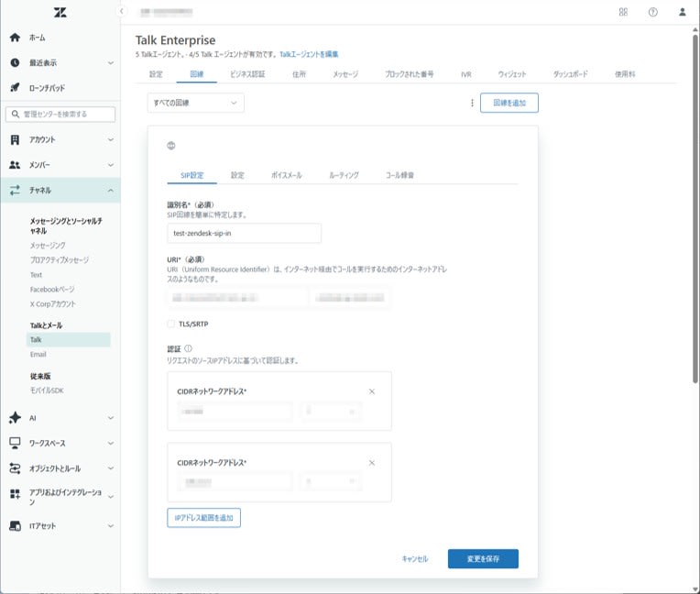Click the ワークスペース monitor icon
700x594 pixels.
tap(15, 443)
